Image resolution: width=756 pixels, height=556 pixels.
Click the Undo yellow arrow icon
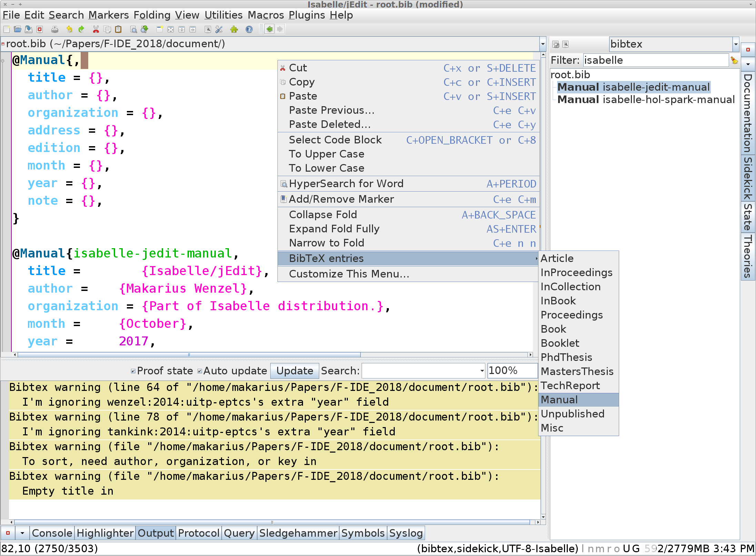69,29
